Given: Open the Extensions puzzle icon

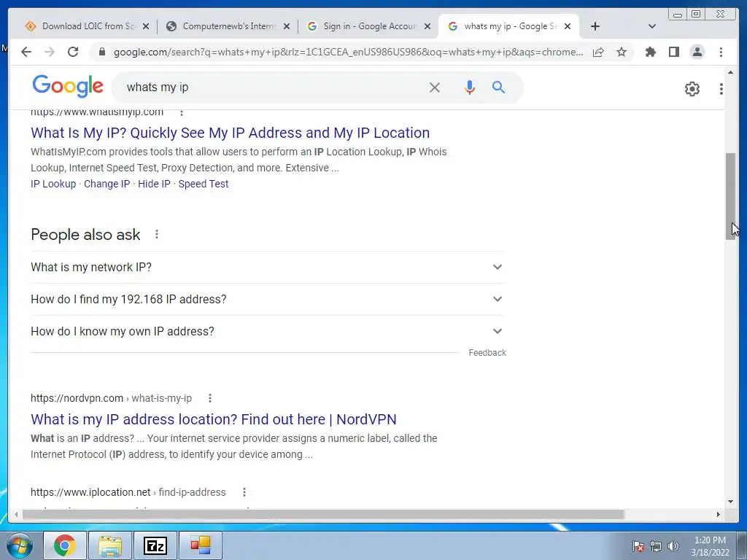Looking at the screenshot, I should [x=650, y=52].
